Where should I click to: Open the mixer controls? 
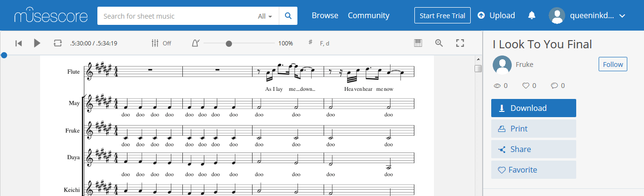[155, 43]
